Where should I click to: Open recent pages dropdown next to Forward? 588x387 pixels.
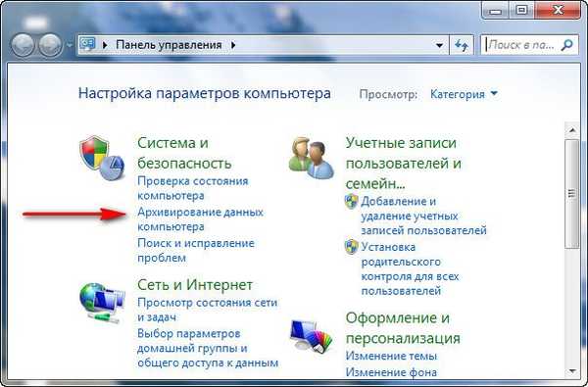pyautogui.click(x=70, y=45)
